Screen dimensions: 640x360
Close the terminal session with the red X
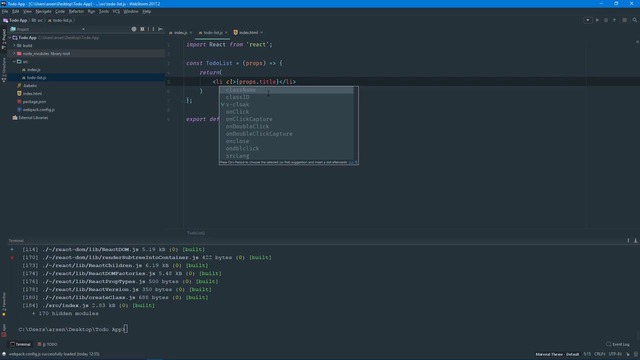pyautogui.click(x=12, y=258)
